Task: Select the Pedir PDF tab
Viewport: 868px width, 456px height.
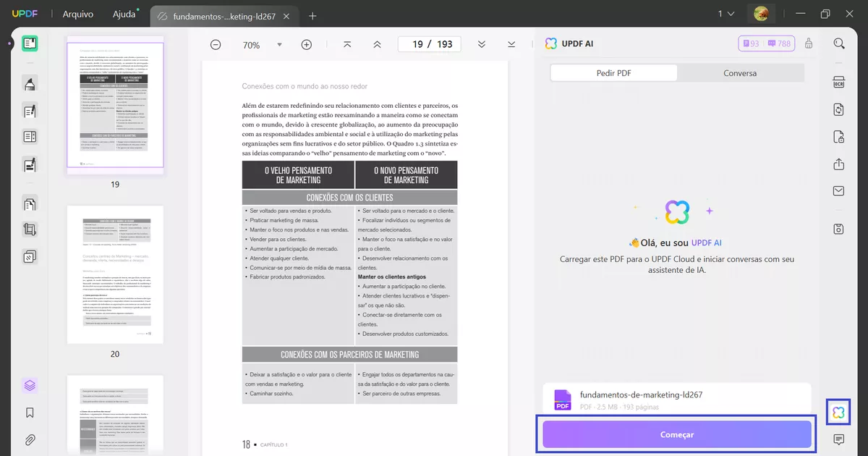Action: [613, 73]
